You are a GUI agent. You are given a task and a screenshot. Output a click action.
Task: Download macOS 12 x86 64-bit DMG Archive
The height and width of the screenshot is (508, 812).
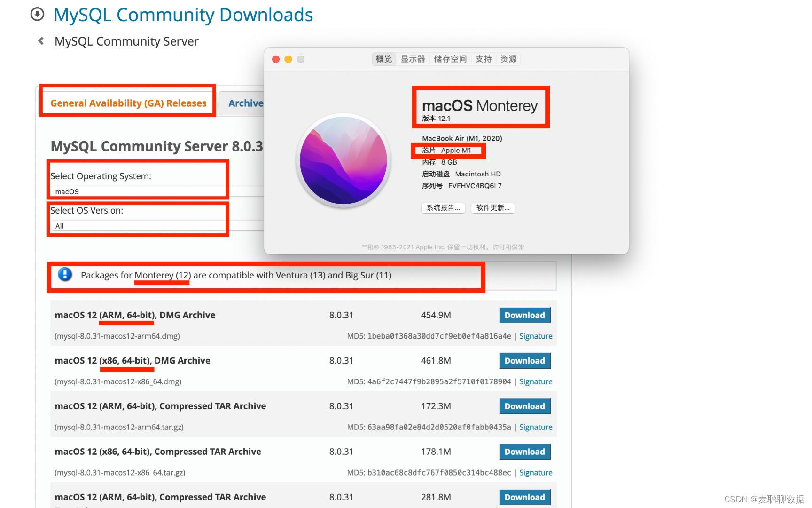pos(525,361)
